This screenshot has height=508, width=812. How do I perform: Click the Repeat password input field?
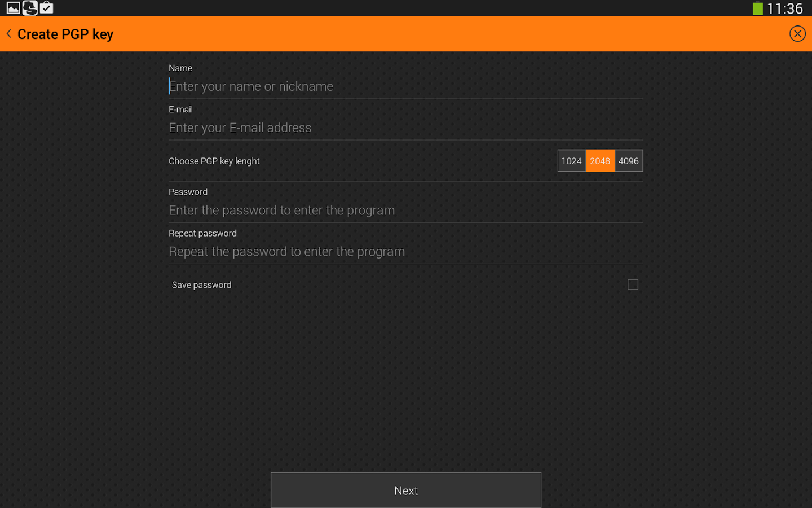[x=405, y=252]
